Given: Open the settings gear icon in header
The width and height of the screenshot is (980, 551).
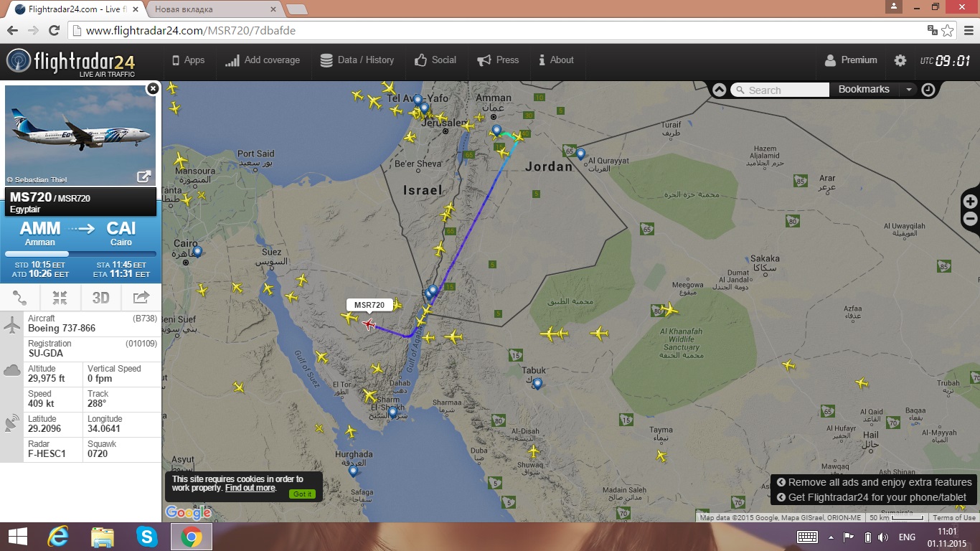Looking at the screenshot, I should [x=900, y=60].
